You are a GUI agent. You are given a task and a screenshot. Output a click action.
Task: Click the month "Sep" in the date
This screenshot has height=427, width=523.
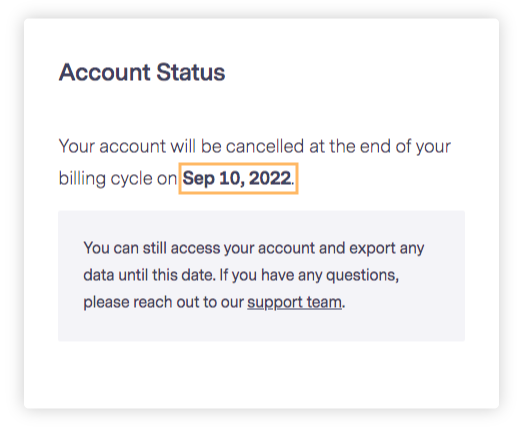[198, 179]
